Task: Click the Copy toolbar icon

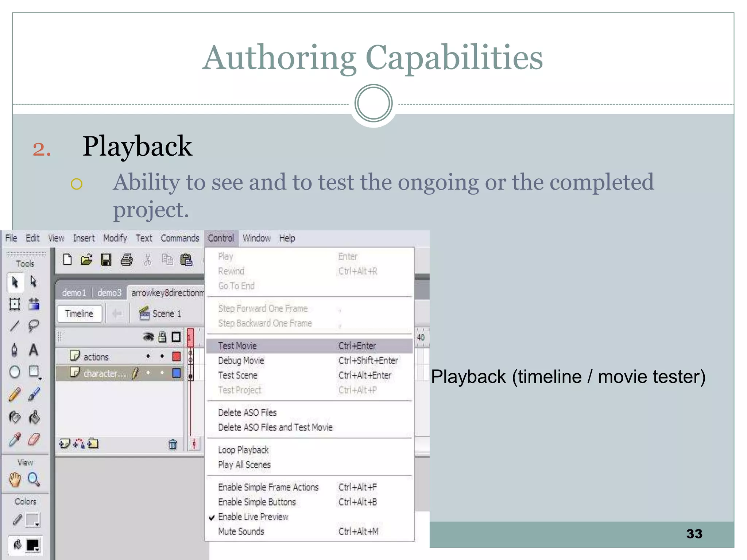Action: pos(167,260)
